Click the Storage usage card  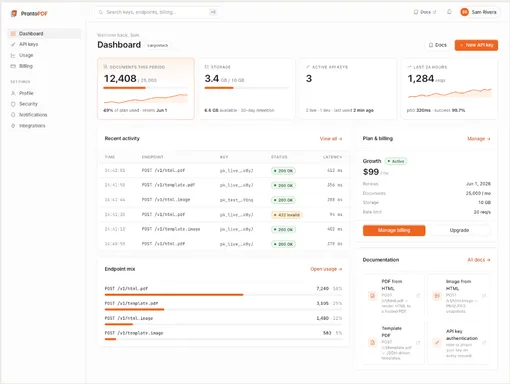(247, 89)
